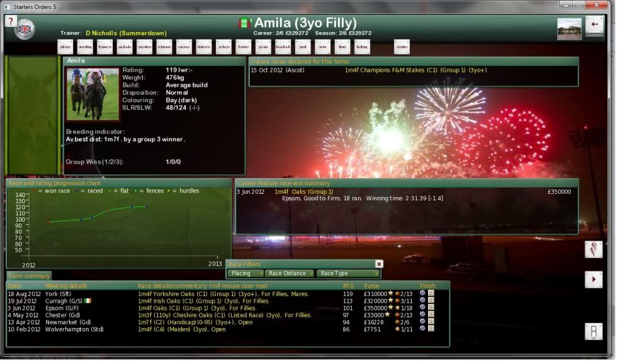
Task: Open the courses toolbar button
Action: click(184, 47)
